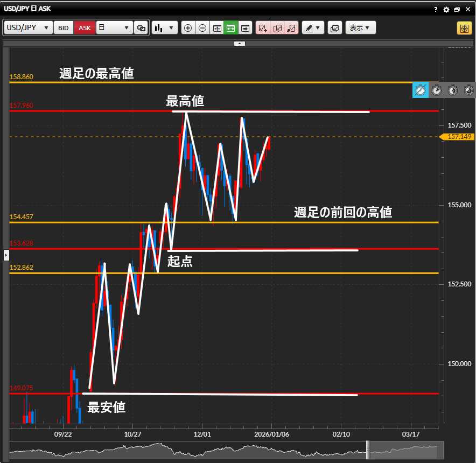Open the 表示 display menu
Viewport: 476px width, 463px height.
(360, 28)
